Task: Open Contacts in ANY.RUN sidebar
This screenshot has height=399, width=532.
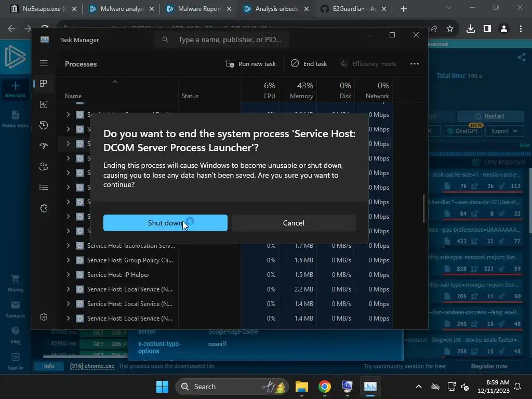Action: coord(15,309)
